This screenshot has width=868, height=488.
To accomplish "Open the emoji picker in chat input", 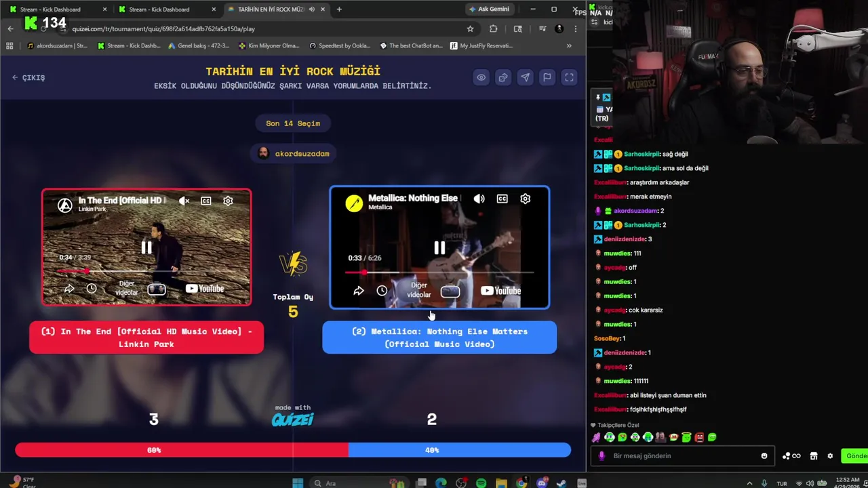I will pos(764,456).
